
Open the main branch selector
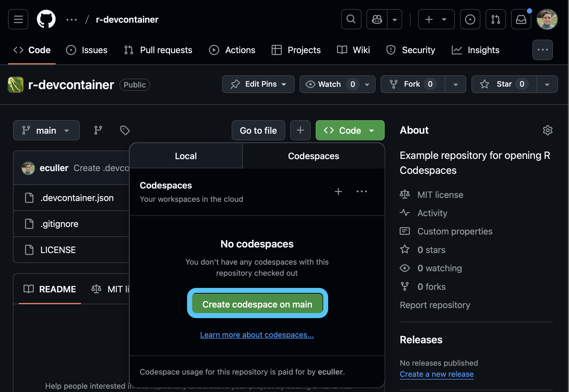(x=46, y=130)
